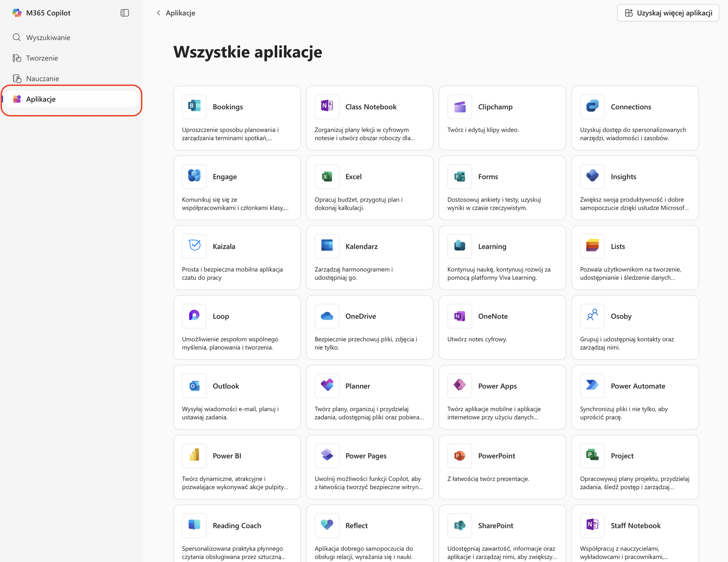Open OneDrive file storage
Viewport: 728px width, 562px height.
pyautogui.click(x=369, y=327)
